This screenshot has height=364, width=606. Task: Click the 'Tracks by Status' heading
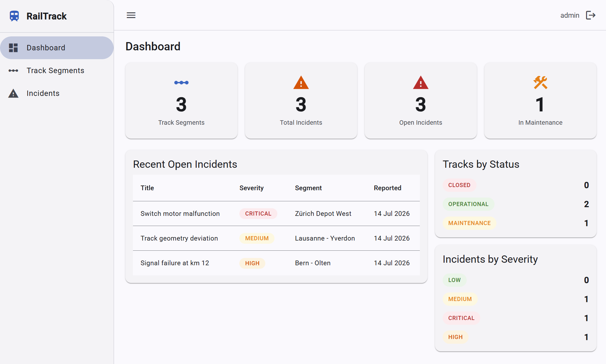point(481,164)
